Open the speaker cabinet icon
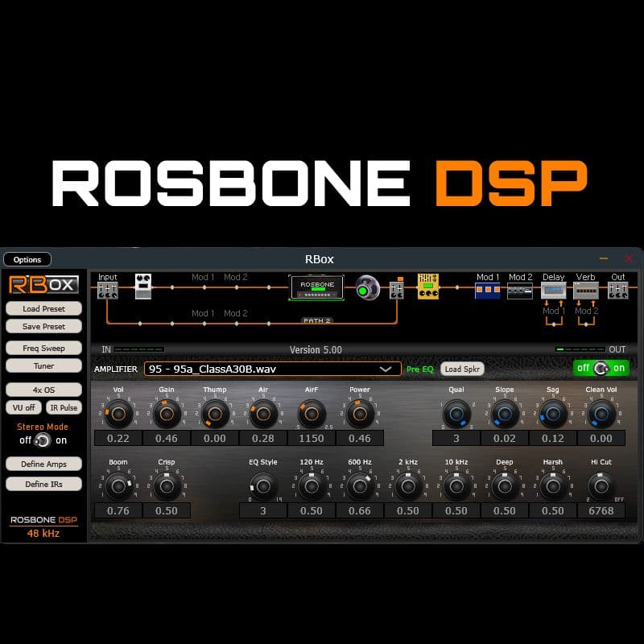 (x=367, y=287)
